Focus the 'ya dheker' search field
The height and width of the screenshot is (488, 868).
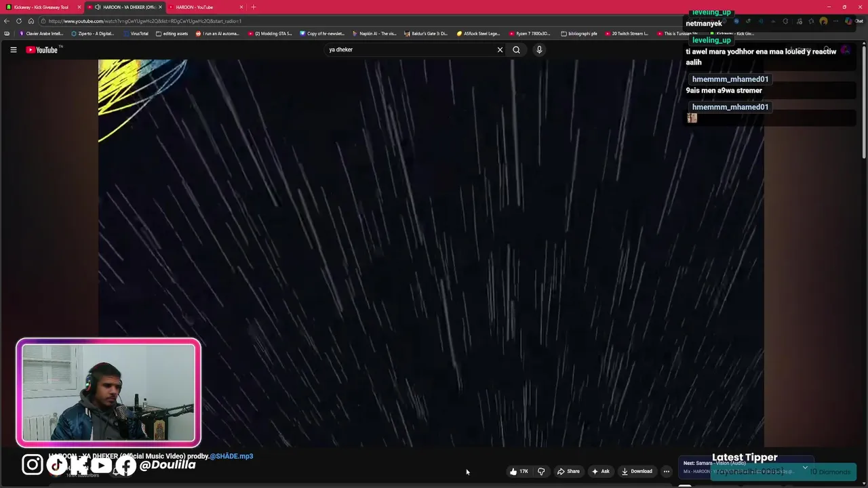[x=410, y=49]
